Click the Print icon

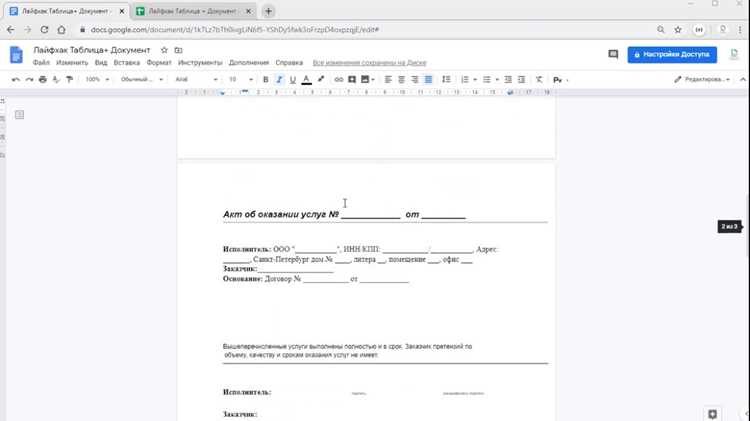click(x=43, y=79)
